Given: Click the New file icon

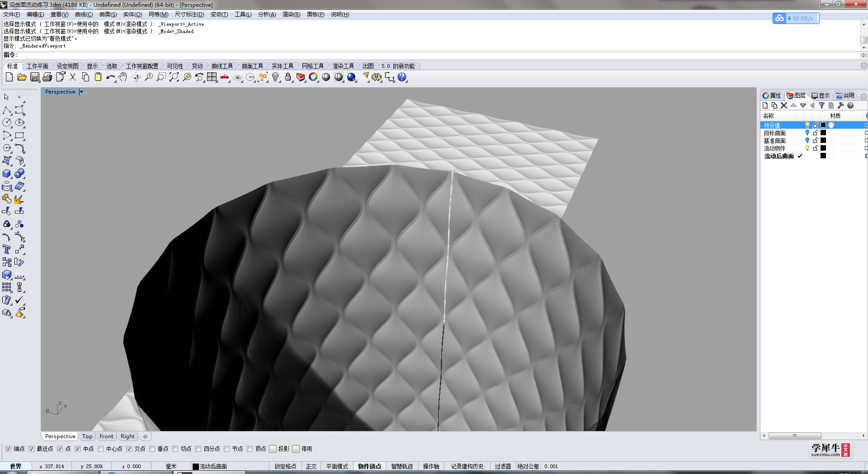Looking at the screenshot, I should 9,77.
